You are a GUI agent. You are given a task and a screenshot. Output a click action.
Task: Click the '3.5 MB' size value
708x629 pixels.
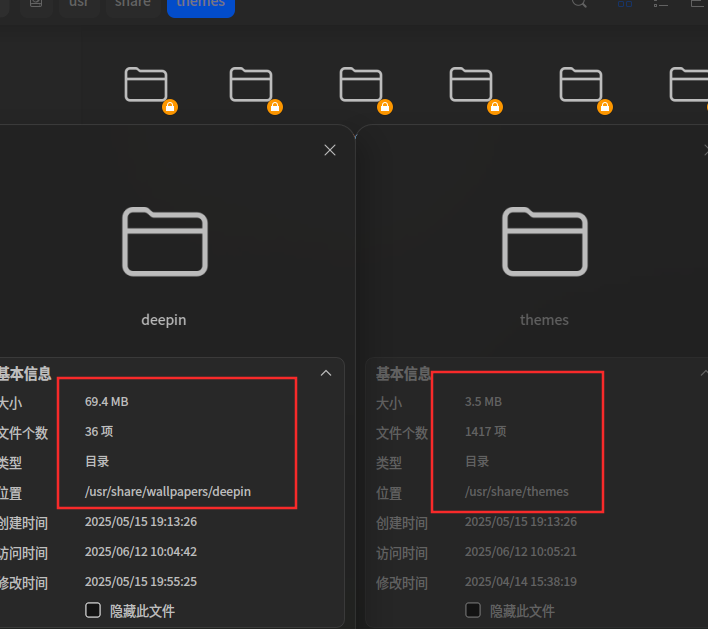coord(483,401)
